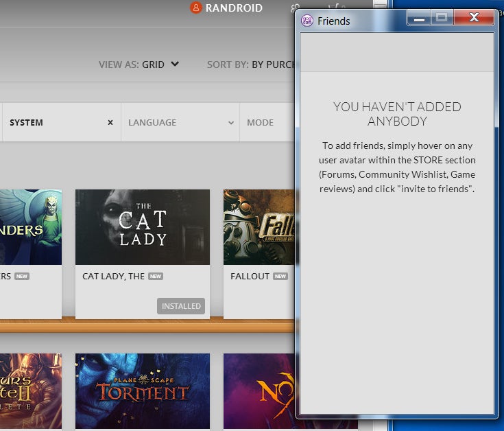Open the RANDROID account menu
This screenshot has width=504, height=431.
(234, 8)
